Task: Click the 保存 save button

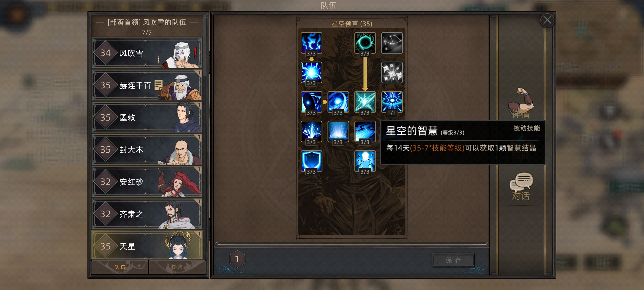Action: (453, 260)
